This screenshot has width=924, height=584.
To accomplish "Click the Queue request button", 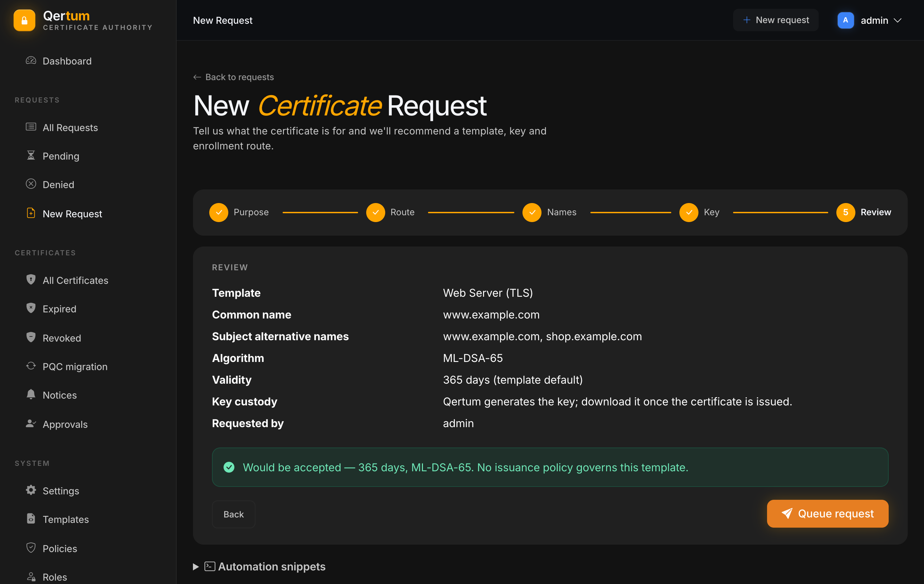I will point(827,513).
